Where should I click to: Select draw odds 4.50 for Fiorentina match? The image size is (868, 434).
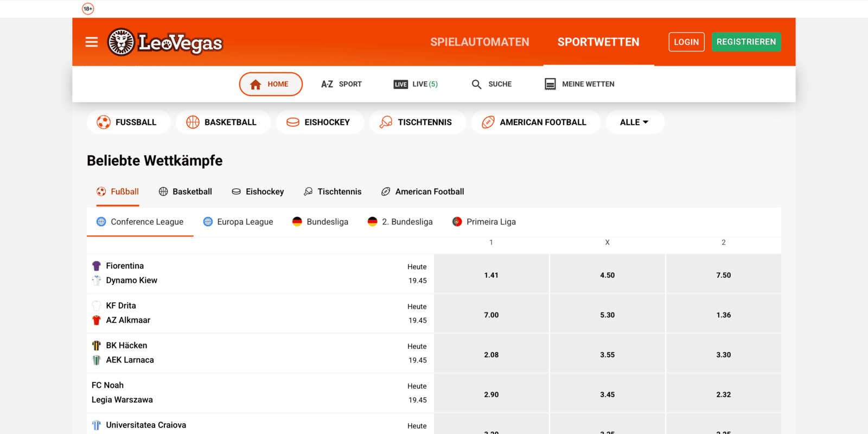coord(608,275)
